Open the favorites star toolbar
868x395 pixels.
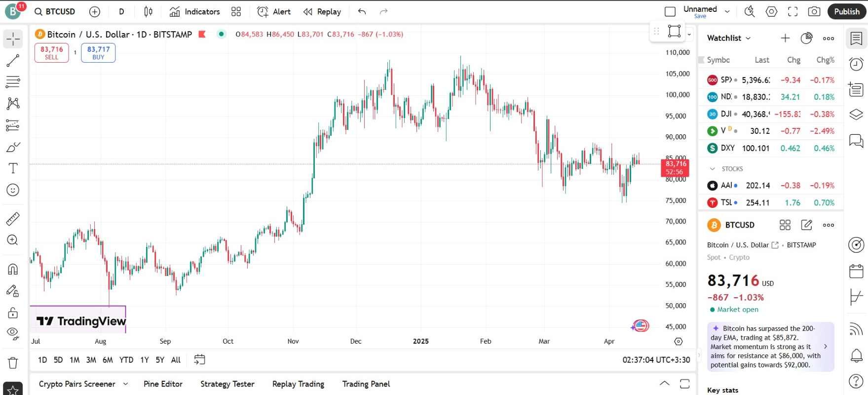point(13,390)
